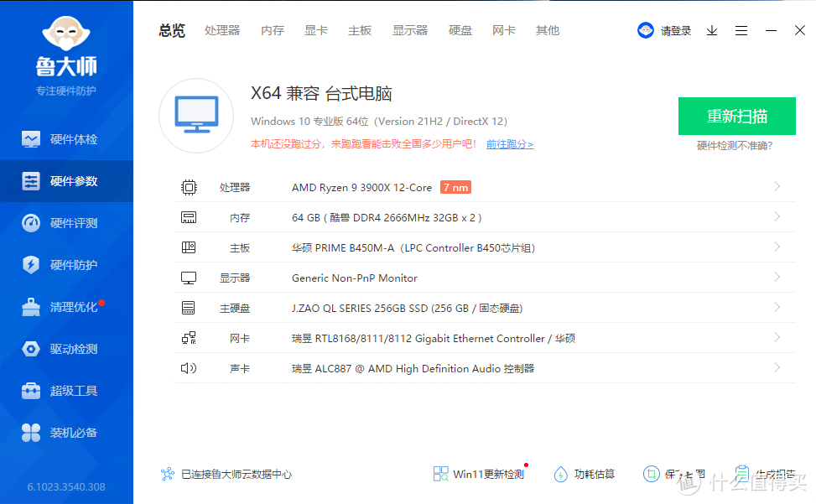
Task: Switch to 总览 tab
Action: [x=172, y=31]
